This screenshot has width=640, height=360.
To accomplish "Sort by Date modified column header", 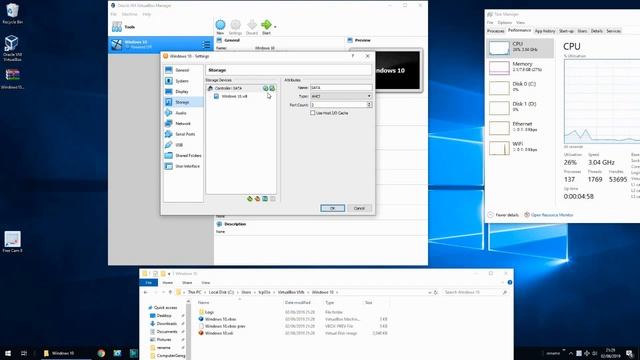I will click(x=298, y=303).
